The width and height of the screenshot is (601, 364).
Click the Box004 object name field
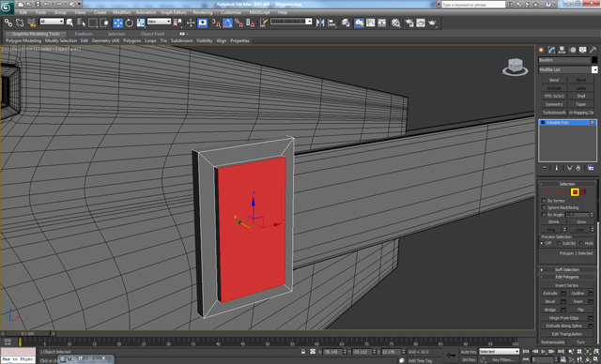pyautogui.click(x=564, y=60)
